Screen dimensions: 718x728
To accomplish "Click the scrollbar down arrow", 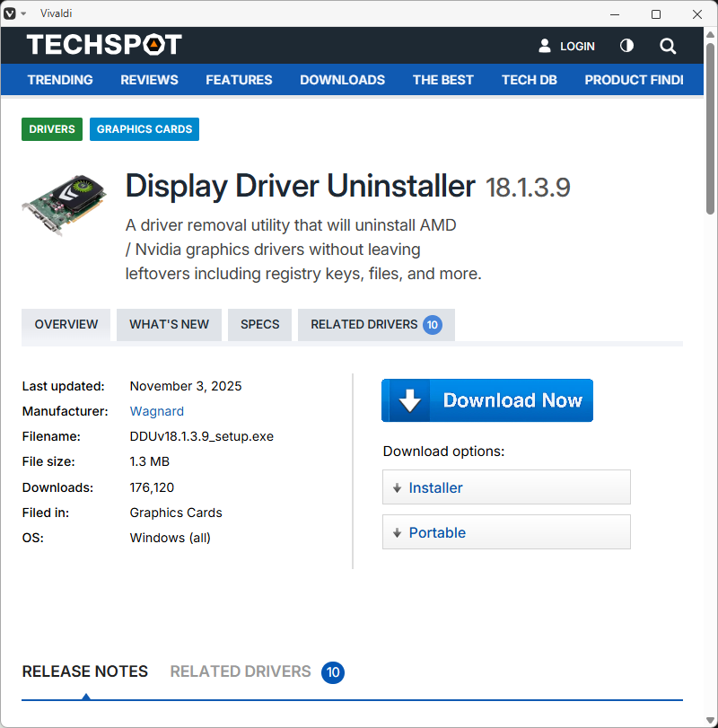I will (710, 720).
